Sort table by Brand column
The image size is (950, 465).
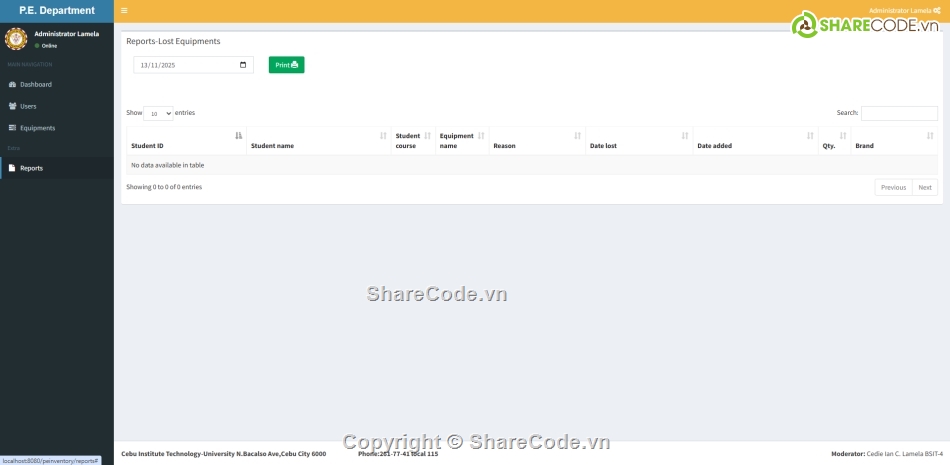click(893, 145)
